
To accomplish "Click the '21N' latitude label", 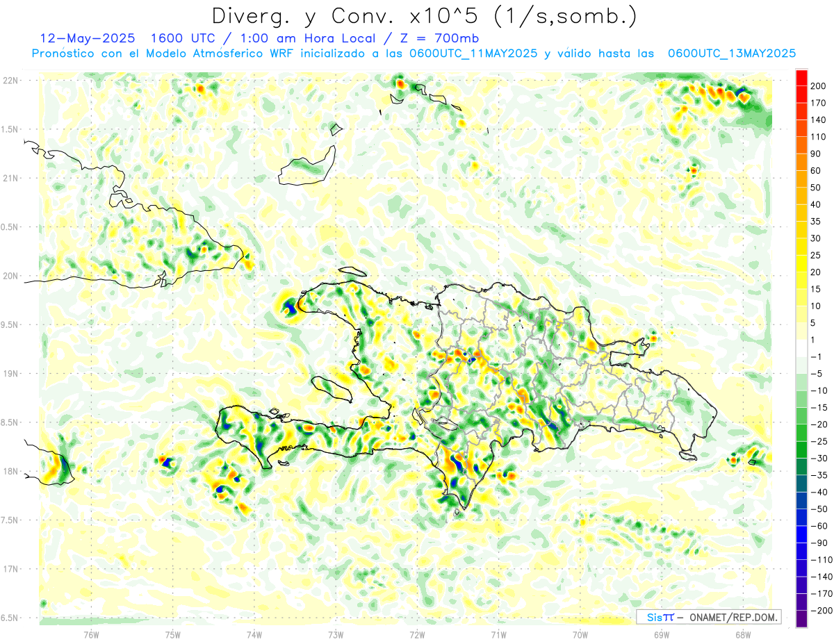I will 11,178.
